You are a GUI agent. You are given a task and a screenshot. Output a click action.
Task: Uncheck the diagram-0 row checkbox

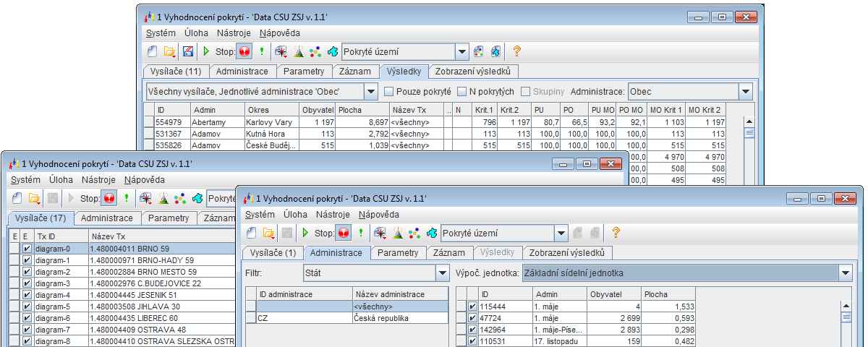tap(27, 249)
